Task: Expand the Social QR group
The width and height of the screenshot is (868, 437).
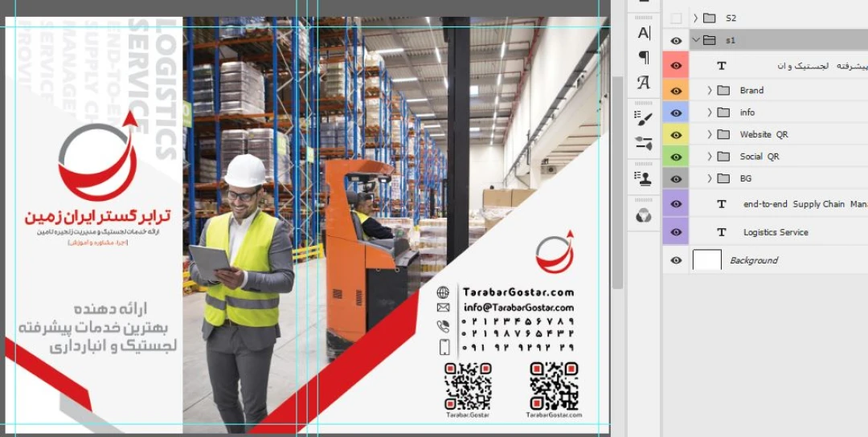Action: pos(710,157)
